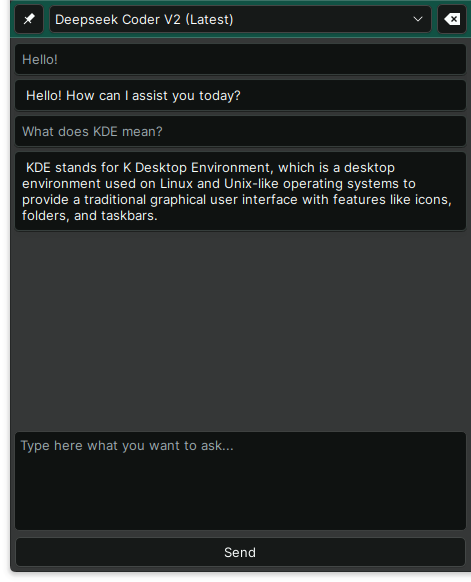This screenshot has height=582, width=471.
Task: Send the message with the Send button
Action: pyautogui.click(x=240, y=552)
